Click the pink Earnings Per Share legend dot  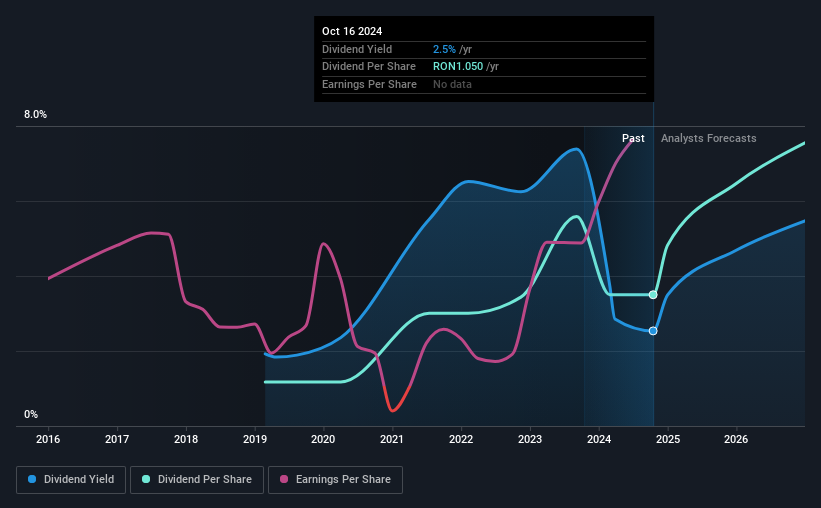coord(284,479)
